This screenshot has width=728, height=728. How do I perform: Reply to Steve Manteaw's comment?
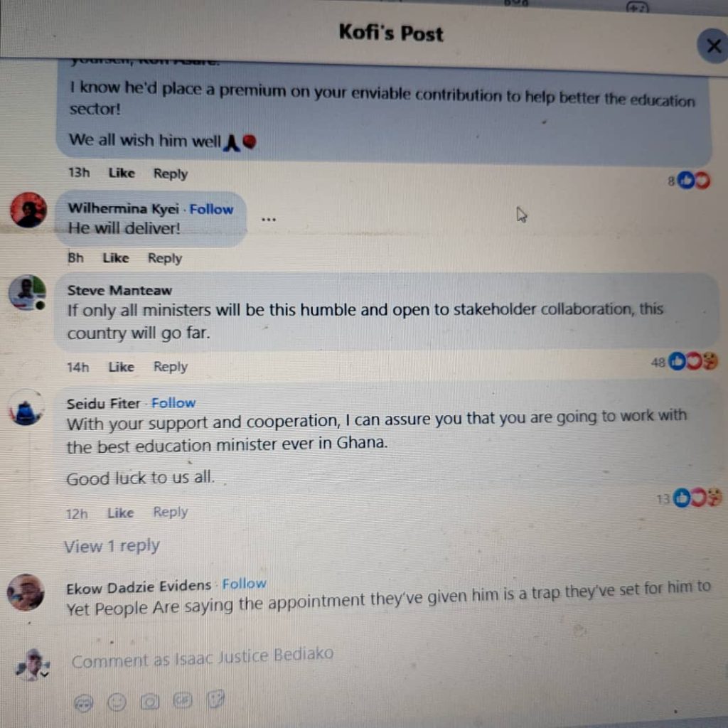click(x=171, y=367)
